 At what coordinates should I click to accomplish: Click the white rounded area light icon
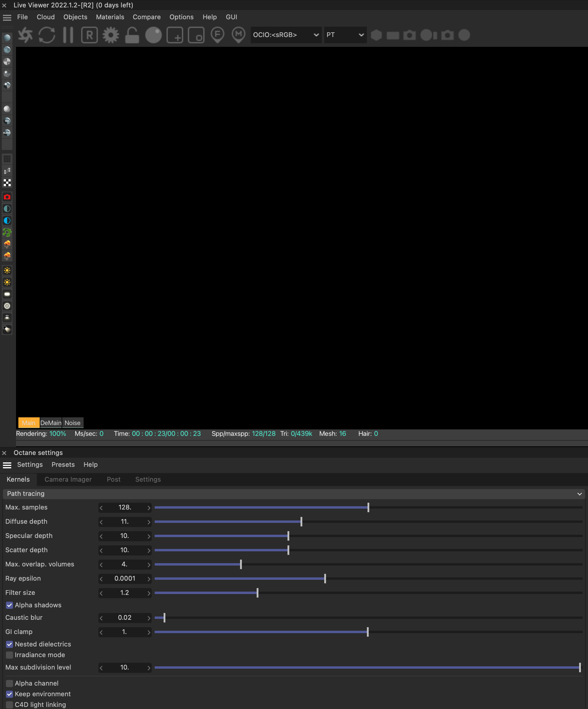[7, 294]
